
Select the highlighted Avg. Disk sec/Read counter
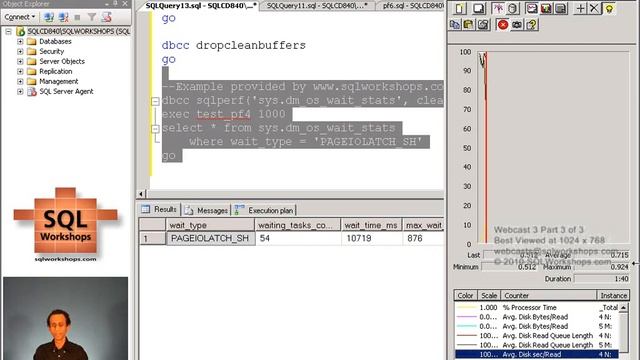537,355
